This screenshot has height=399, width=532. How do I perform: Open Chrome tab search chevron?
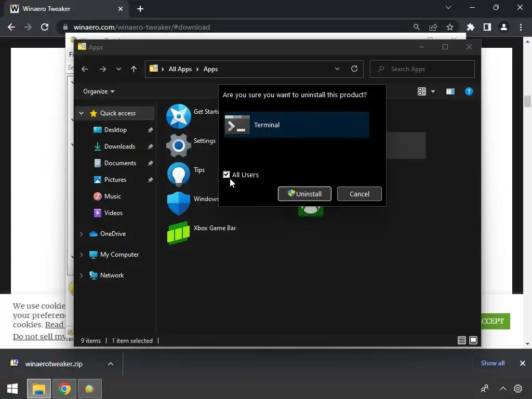(x=448, y=7)
